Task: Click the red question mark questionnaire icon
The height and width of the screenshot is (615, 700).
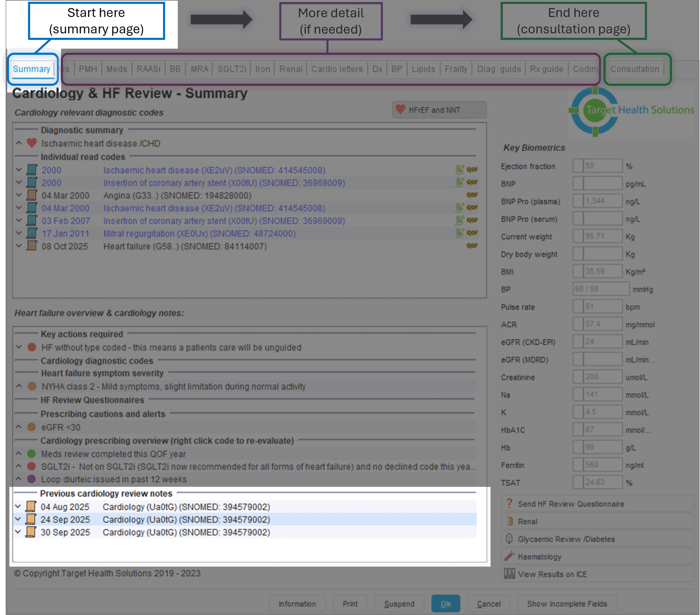Action: pyautogui.click(x=509, y=504)
